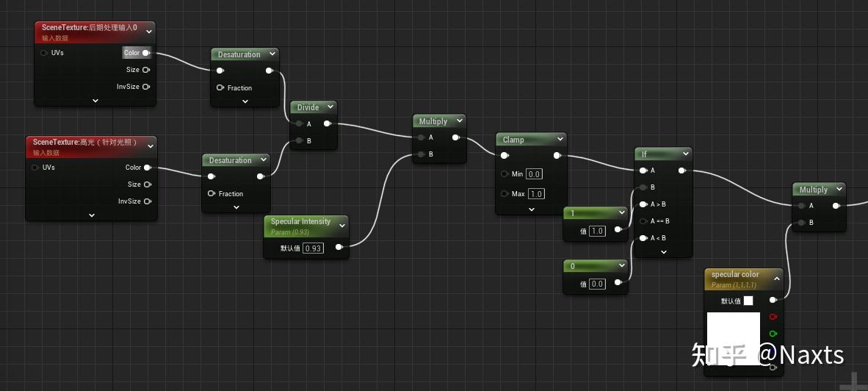Click Fraction pin of Desaturation wired to 高光 texture
868x391 pixels.
[x=211, y=193]
